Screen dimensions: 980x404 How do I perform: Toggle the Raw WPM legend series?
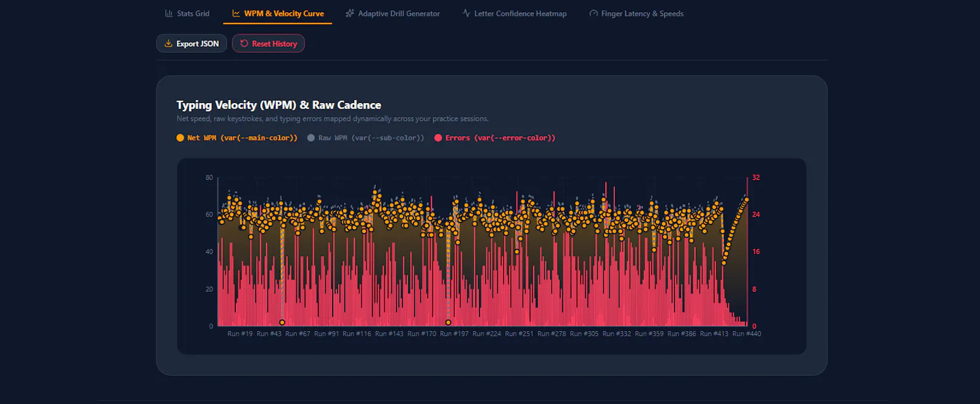(x=366, y=138)
